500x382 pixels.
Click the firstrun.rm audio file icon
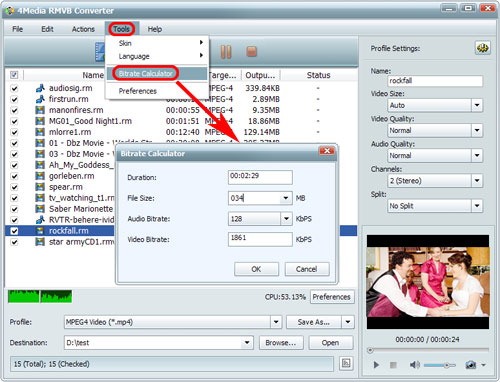click(40, 99)
